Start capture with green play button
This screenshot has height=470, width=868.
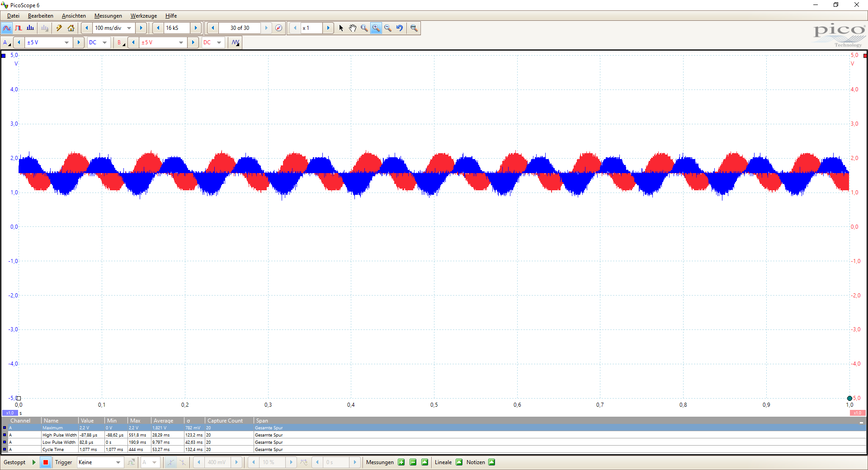pos(34,462)
